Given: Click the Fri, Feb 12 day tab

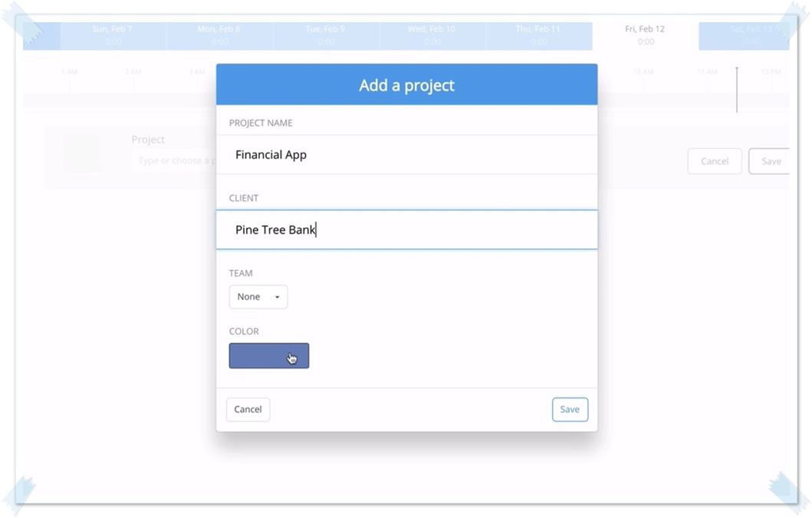Looking at the screenshot, I should (x=645, y=35).
